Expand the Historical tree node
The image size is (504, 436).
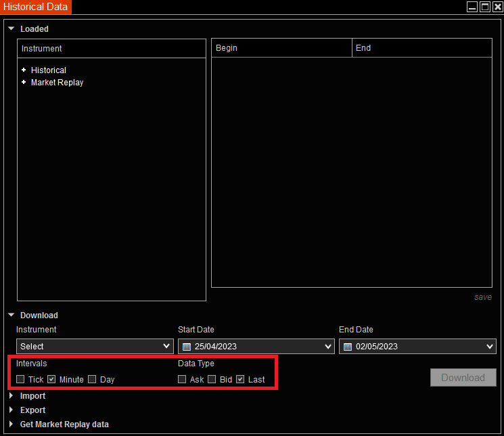(24, 70)
